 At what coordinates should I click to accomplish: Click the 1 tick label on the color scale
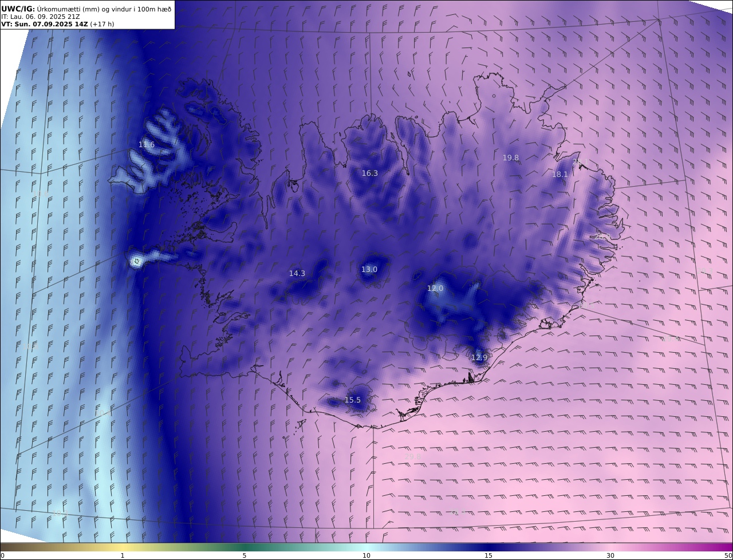coord(123,555)
